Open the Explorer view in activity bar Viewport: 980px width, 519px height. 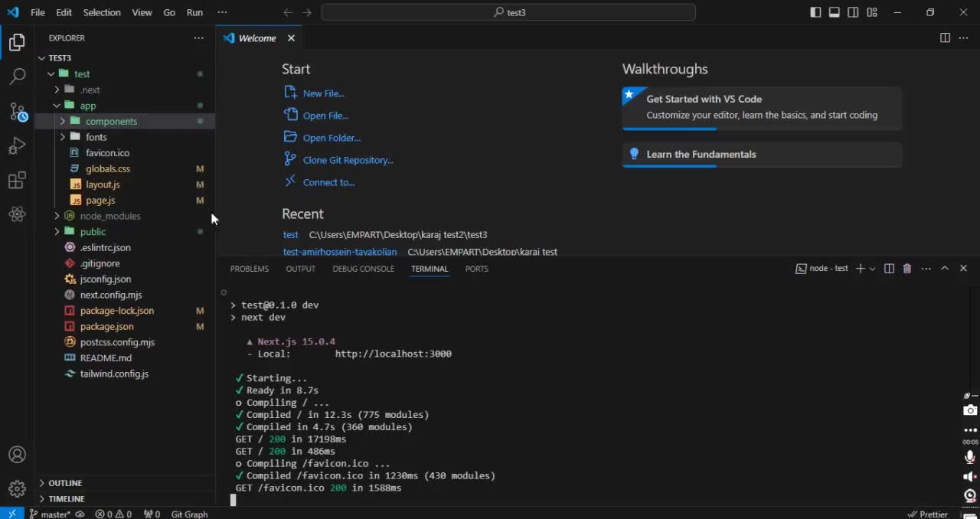[17, 43]
